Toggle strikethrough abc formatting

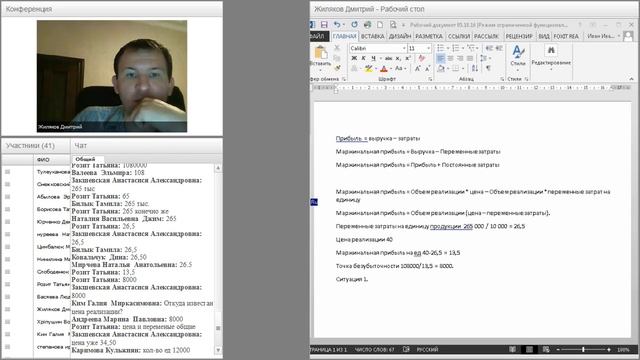[x=389, y=58]
